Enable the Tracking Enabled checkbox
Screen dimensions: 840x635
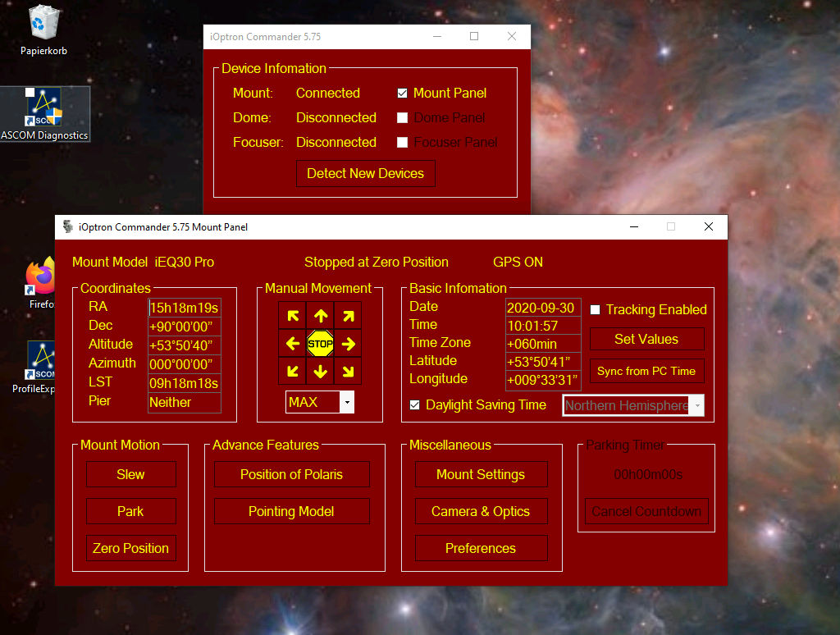pos(596,309)
